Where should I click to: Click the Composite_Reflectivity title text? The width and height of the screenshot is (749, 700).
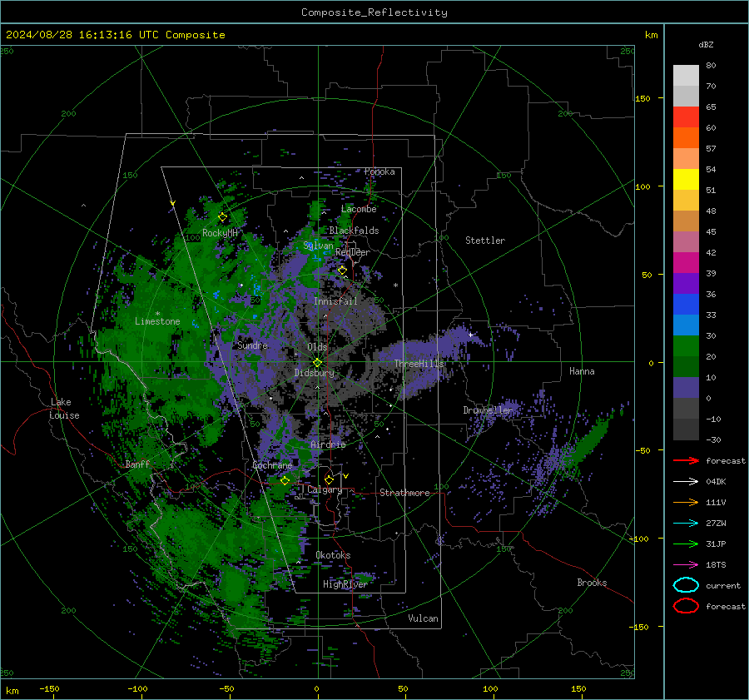tap(374, 12)
